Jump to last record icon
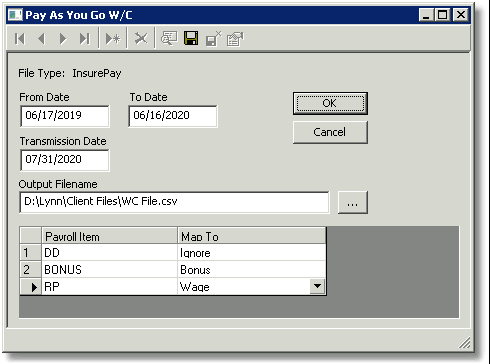490x364 pixels. coord(85,39)
